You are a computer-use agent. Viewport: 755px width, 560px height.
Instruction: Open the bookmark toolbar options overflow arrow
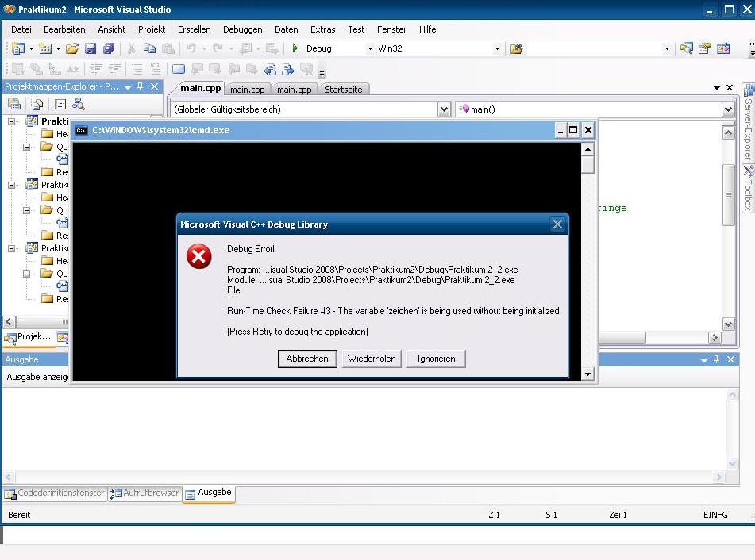(322, 73)
